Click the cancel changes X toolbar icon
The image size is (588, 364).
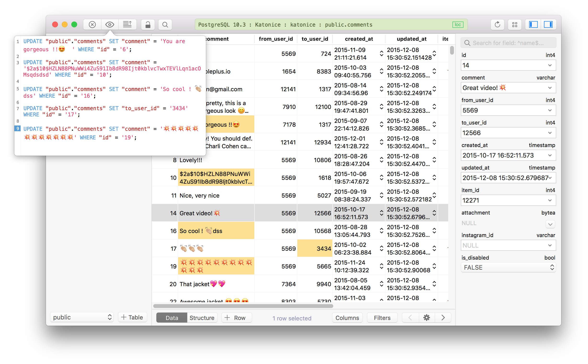coord(92,25)
